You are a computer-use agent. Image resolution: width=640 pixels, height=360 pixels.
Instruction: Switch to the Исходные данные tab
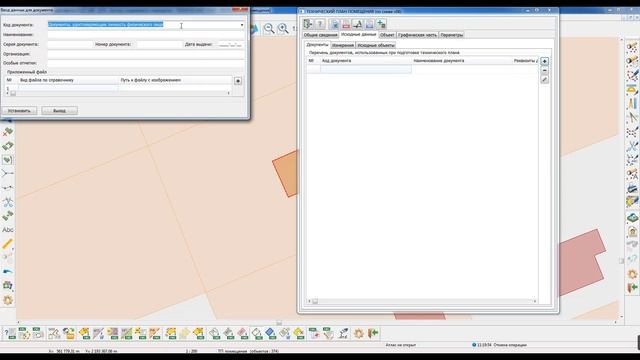358,35
